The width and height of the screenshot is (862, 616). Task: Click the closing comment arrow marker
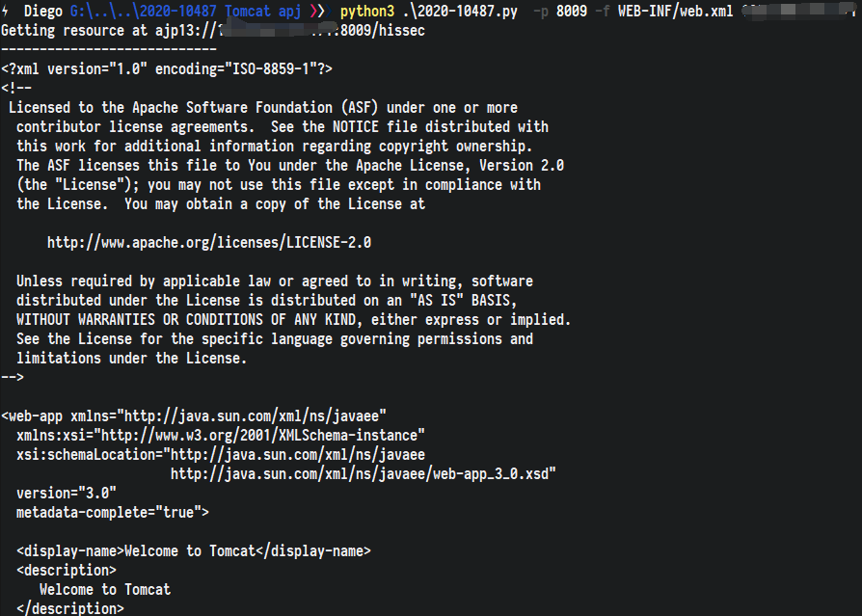pos(13,378)
